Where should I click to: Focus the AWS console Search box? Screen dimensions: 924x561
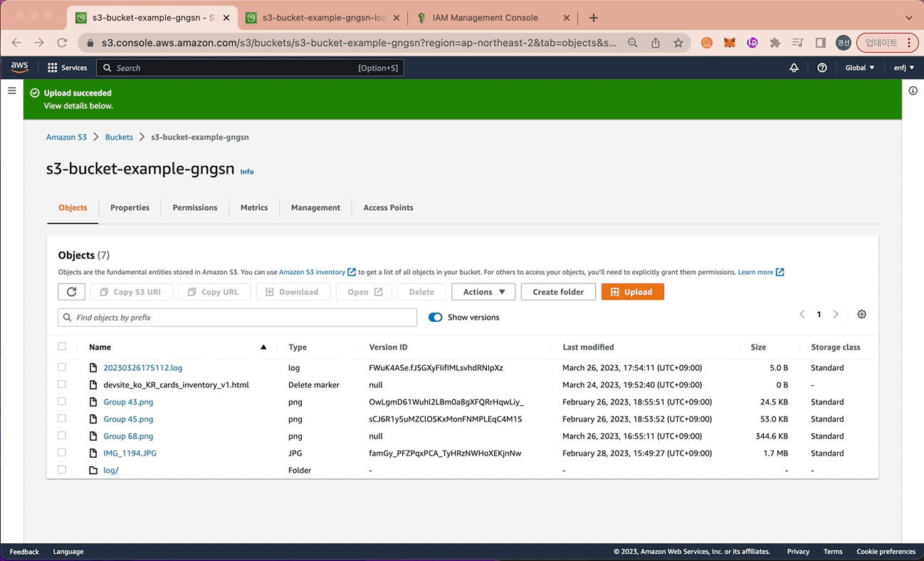coord(250,68)
